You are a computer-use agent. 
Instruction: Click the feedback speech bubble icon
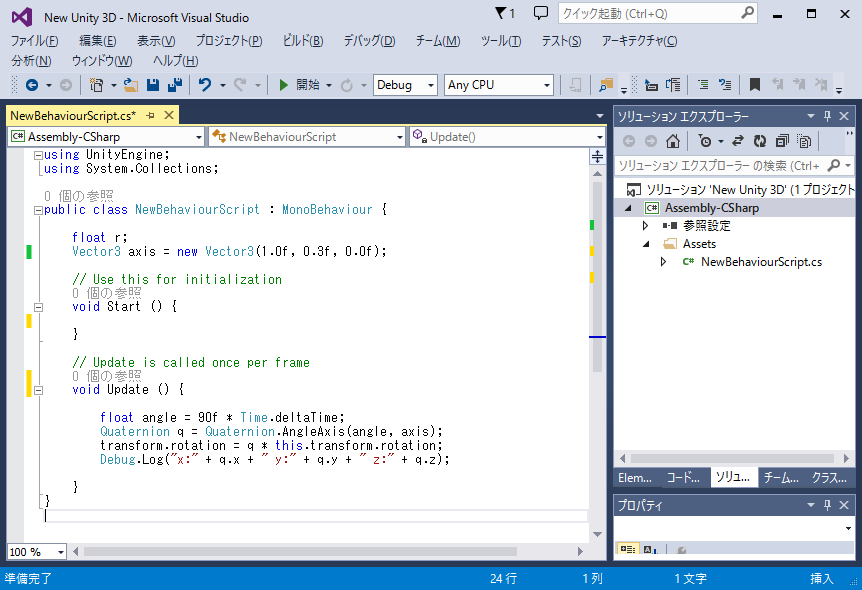[541, 14]
